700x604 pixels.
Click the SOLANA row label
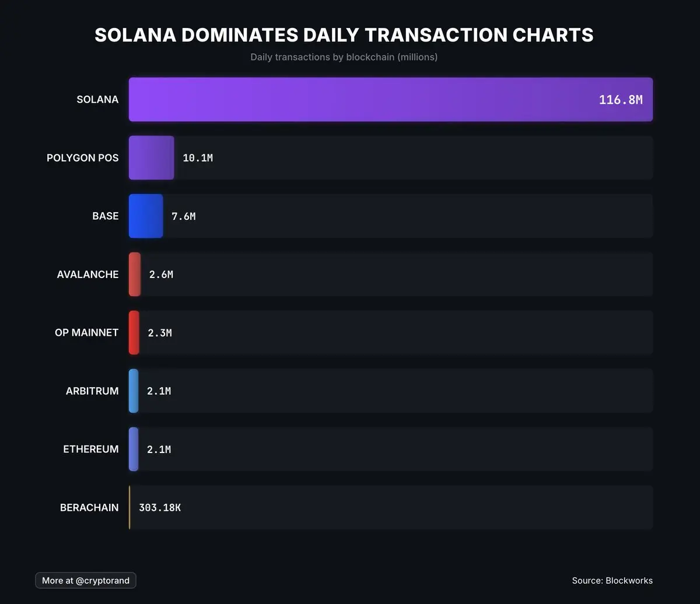click(x=97, y=100)
